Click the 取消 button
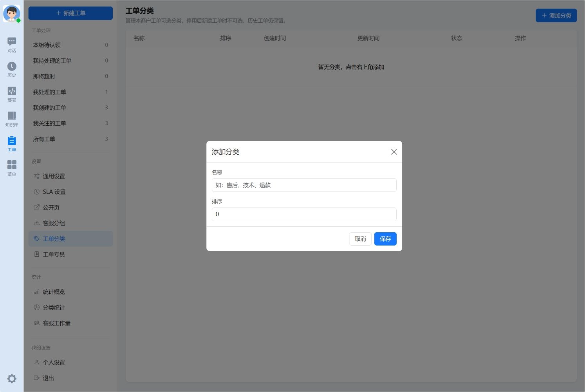585x392 pixels. pos(360,239)
